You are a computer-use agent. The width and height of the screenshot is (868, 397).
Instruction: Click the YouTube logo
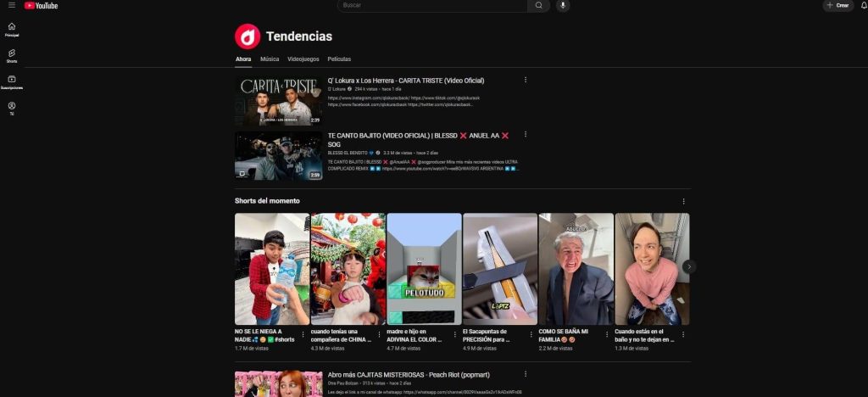(41, 6)
